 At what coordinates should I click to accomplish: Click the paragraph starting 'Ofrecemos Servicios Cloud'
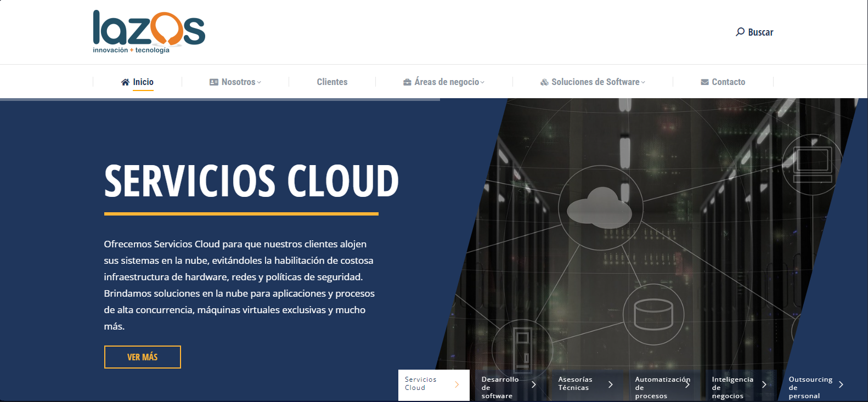point(239,285)
